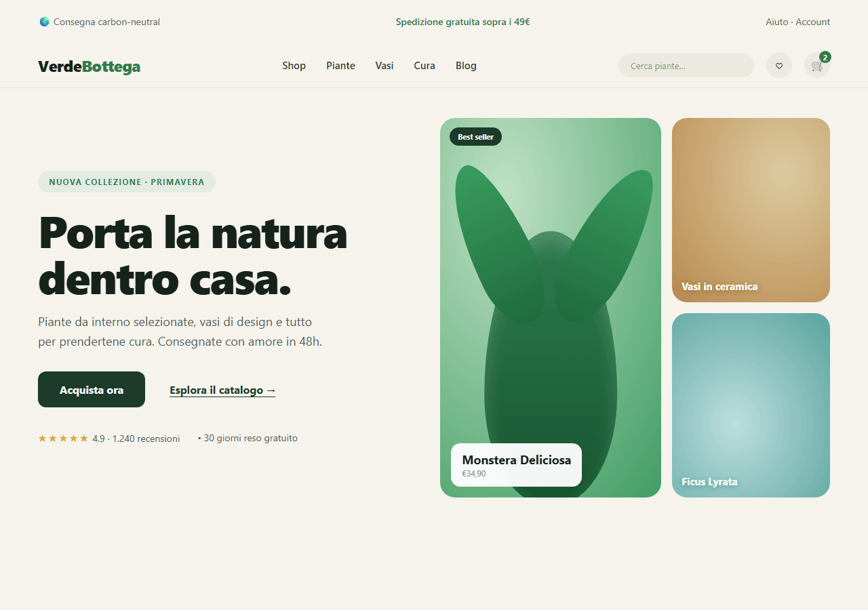Click the Acquista ora button
This screenshot has height=610, width=868.
click(92, 390)
